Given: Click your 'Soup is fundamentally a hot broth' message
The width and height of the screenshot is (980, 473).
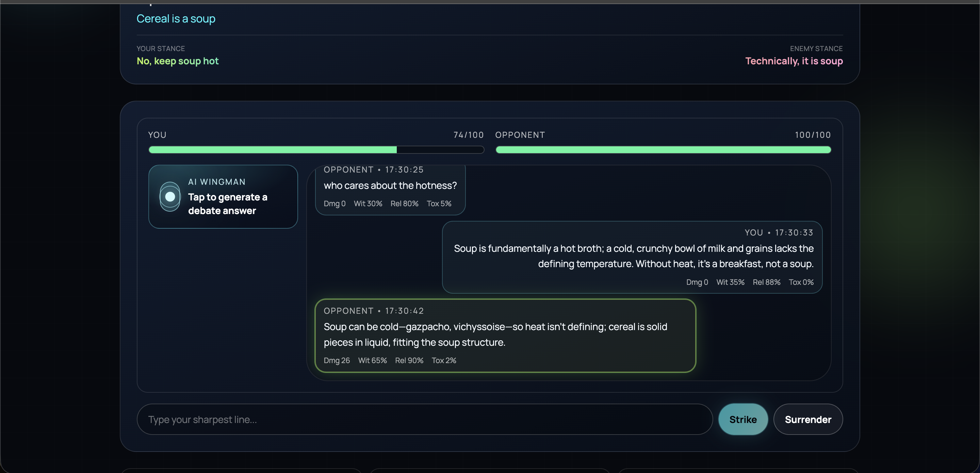Looking at the screenshot, I should pyautogui.click(x=633, y=256).
